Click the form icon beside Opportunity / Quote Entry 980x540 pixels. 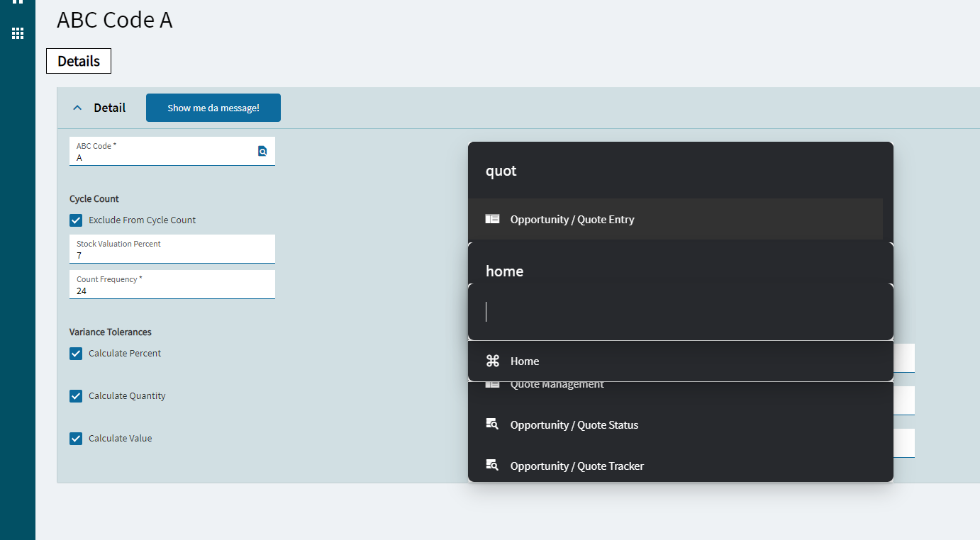(492, 219)
